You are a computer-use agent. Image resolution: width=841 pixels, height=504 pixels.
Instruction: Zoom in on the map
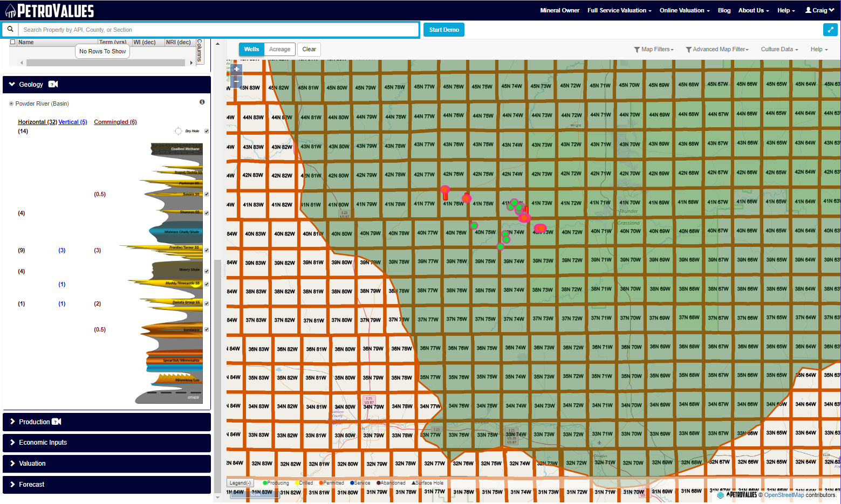point(236,69)
